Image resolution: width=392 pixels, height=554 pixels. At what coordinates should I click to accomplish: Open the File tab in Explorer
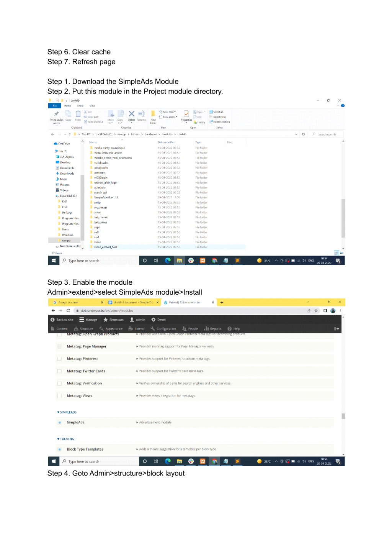[x=55, y=106]
